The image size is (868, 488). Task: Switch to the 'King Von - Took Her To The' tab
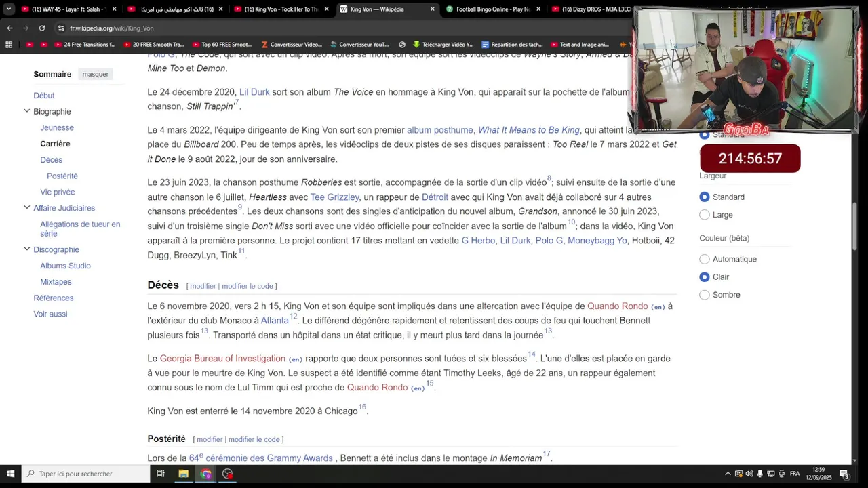(x=280, y=9)
